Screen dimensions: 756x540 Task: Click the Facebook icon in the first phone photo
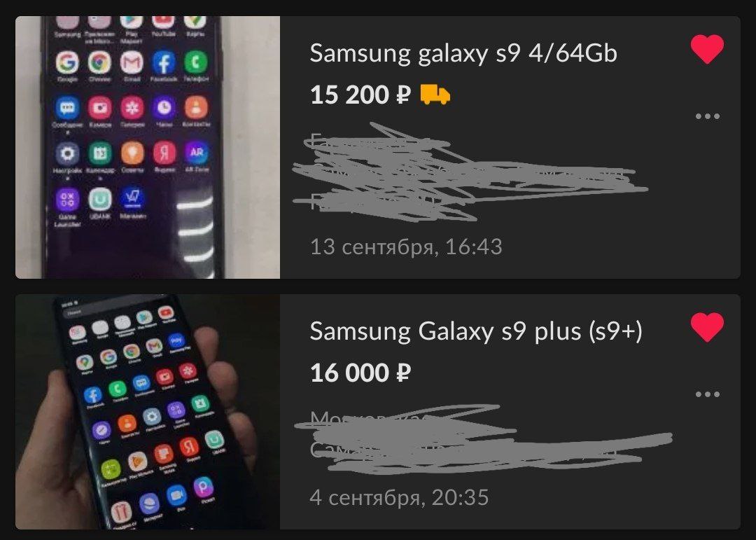click(x=164, y=62)
